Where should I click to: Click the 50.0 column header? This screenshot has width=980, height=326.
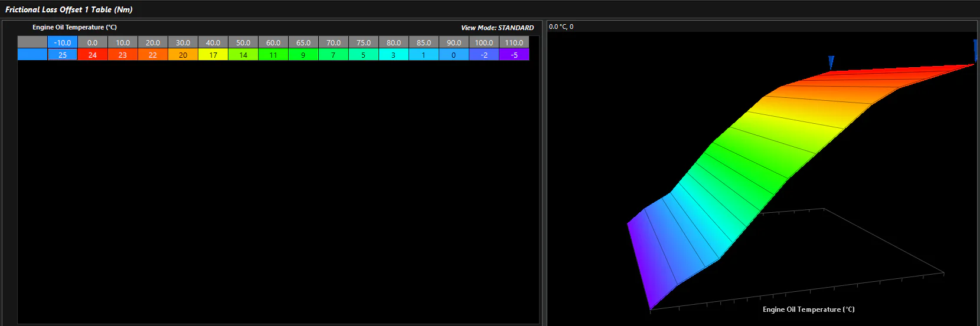243,42
